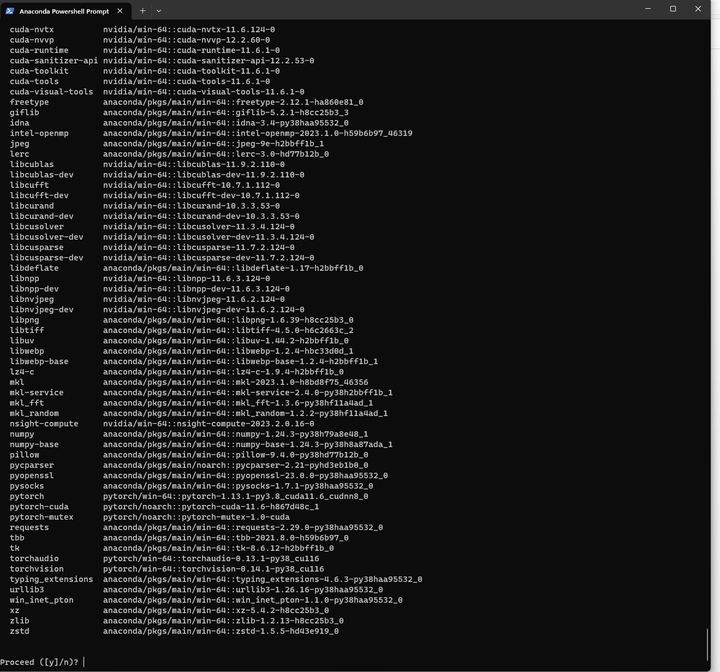Click the cuda-nvvp package name
Viewport: 720px width, 672px height.
pyautogui.click(x=32, y=40)
